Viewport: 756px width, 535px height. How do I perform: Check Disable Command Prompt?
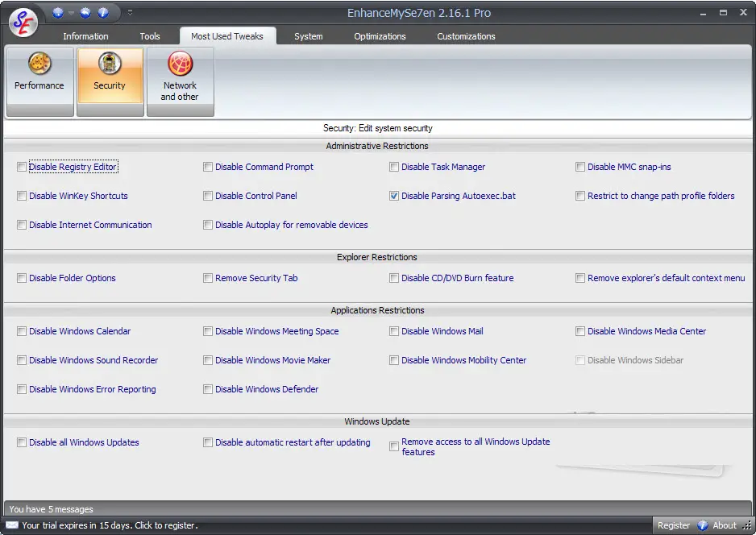208,167
